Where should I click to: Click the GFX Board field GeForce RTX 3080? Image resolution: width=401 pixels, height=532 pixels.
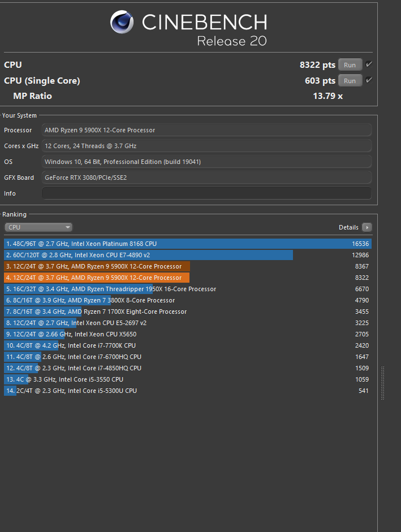tap(206, 178)
